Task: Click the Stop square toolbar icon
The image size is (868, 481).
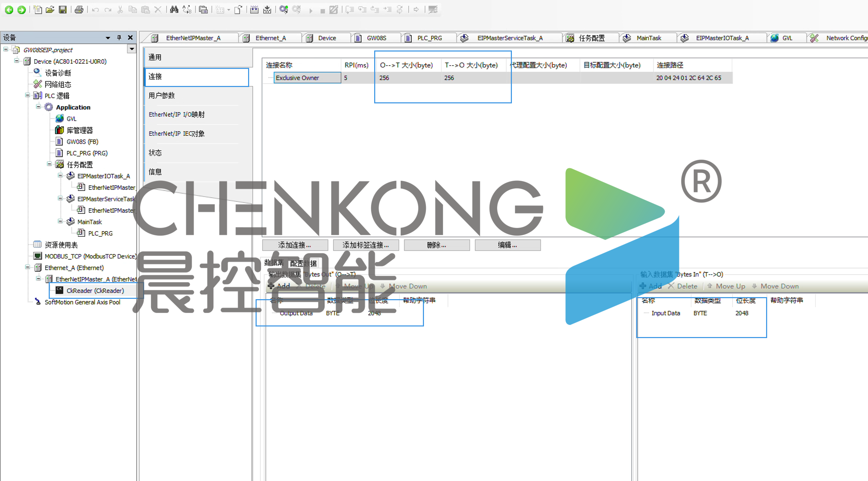Action: coord(322,11)
